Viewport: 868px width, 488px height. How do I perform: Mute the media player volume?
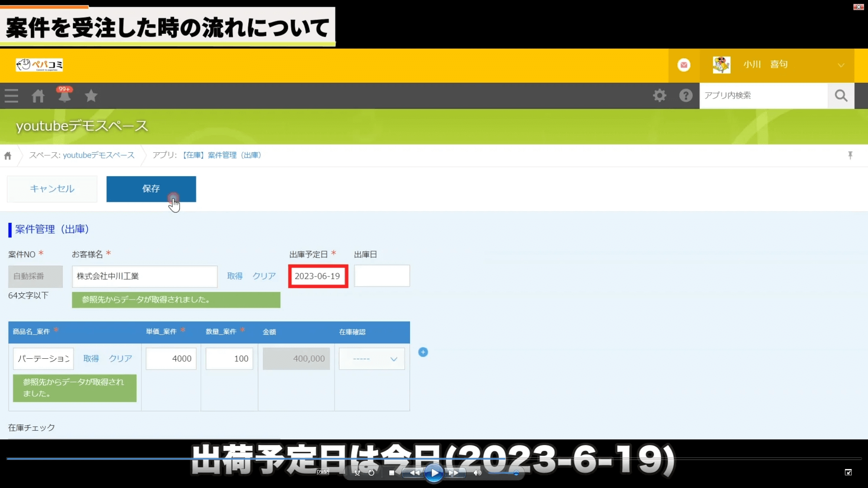[477, 473]
